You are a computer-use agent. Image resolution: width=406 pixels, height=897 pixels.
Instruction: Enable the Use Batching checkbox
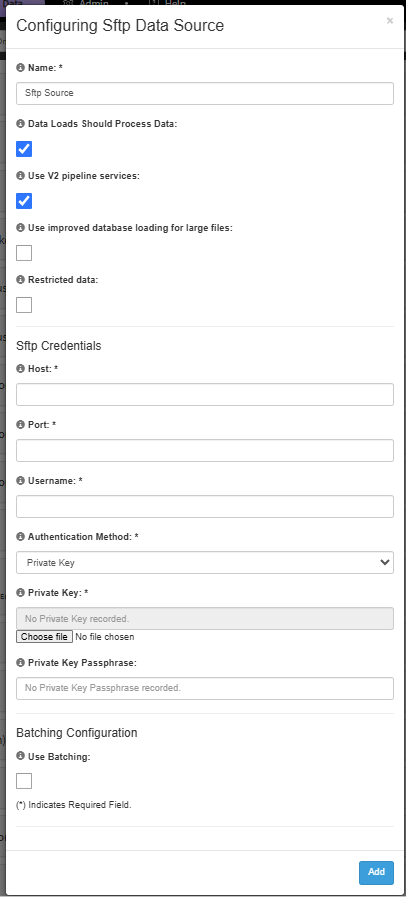tap(24, 781)
